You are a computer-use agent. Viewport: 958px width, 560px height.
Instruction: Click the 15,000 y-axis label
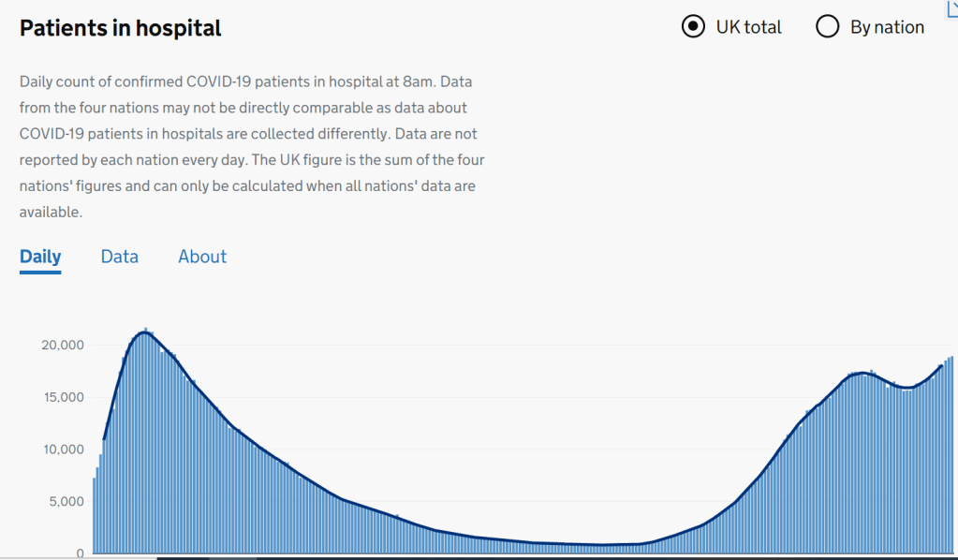pos(63,397)
